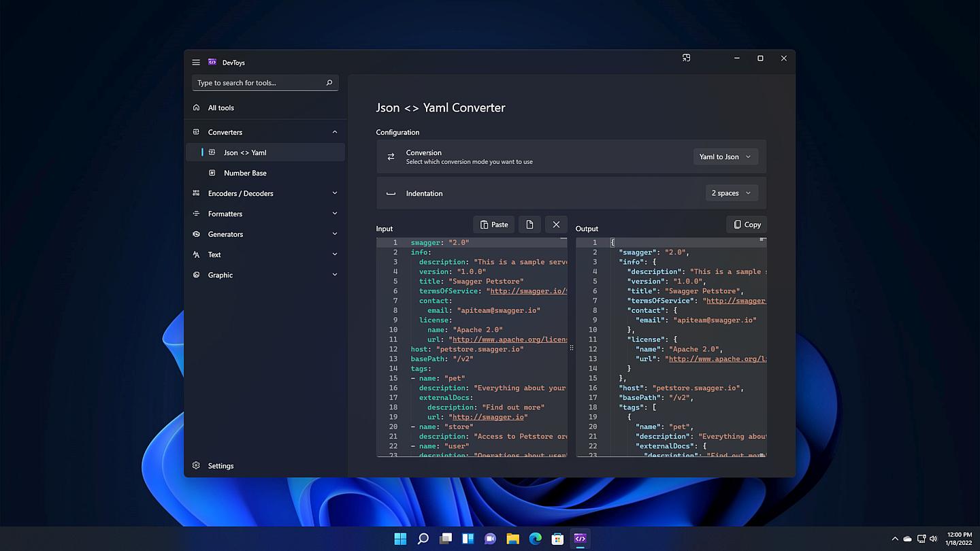Copy the Output content
980x551 pixels.
pos(747,224)
